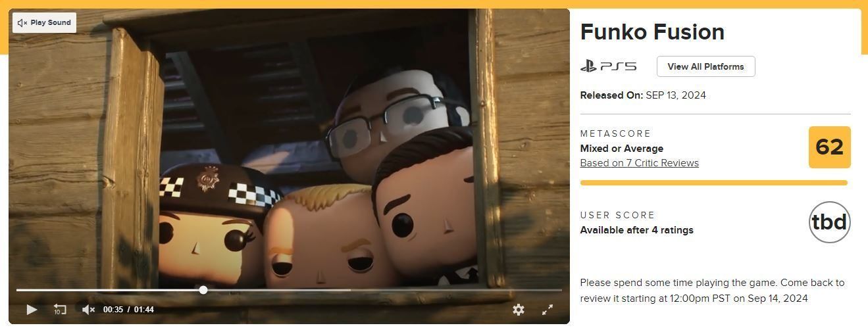Viewport: 868px width, 334px height.
Task: Unmute the video volume icon
Action: click(89, 310)
